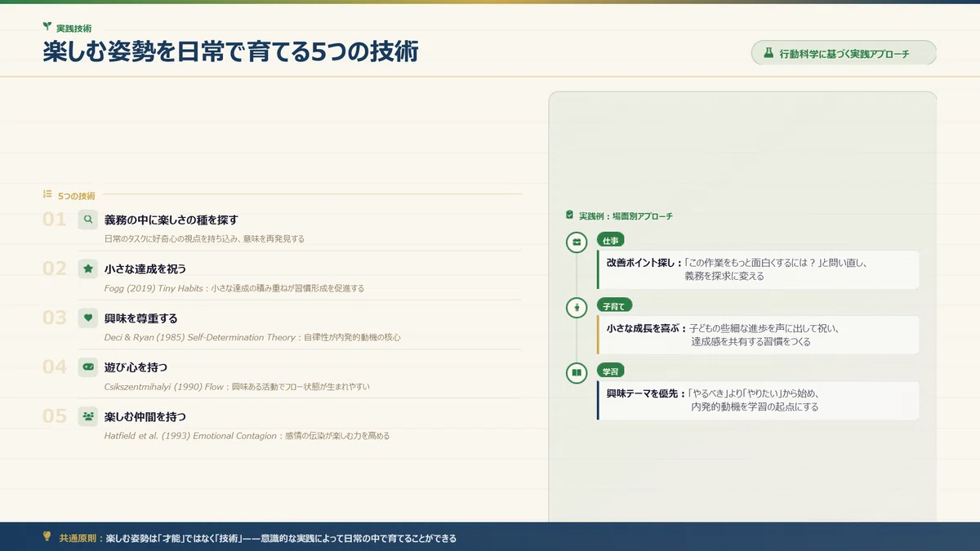Click the slide title 楽しむ姿勢を日常で育てる5つの技術
Image resolution: width=980 pixels, height=551 pixels.
[x=231, y=52]
